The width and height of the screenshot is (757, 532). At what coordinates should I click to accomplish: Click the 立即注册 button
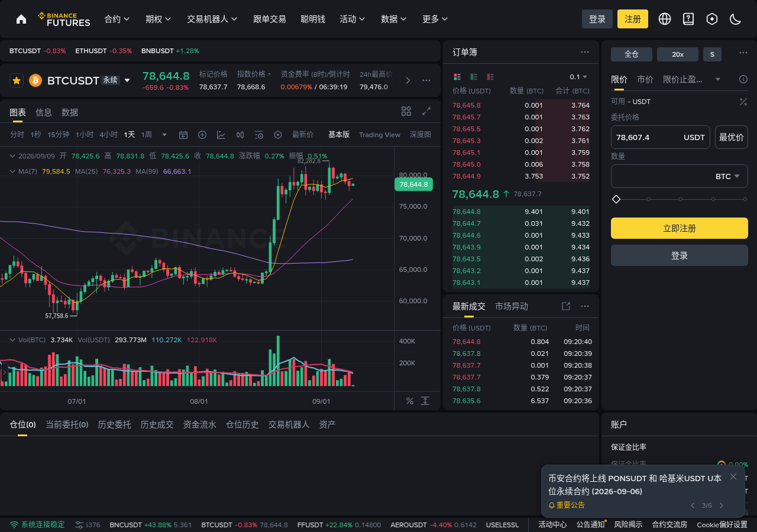pyautogui.click(x=680, y=228)
